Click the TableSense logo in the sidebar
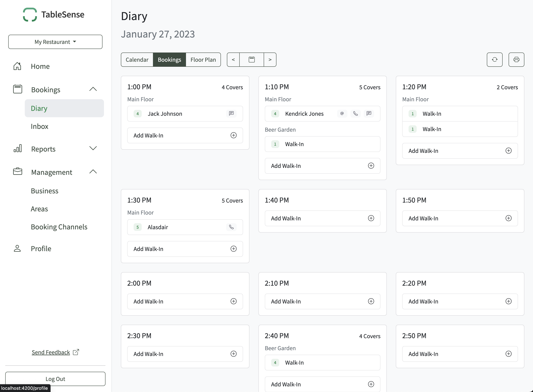This screenshot has height=392, width=533. 53,14
